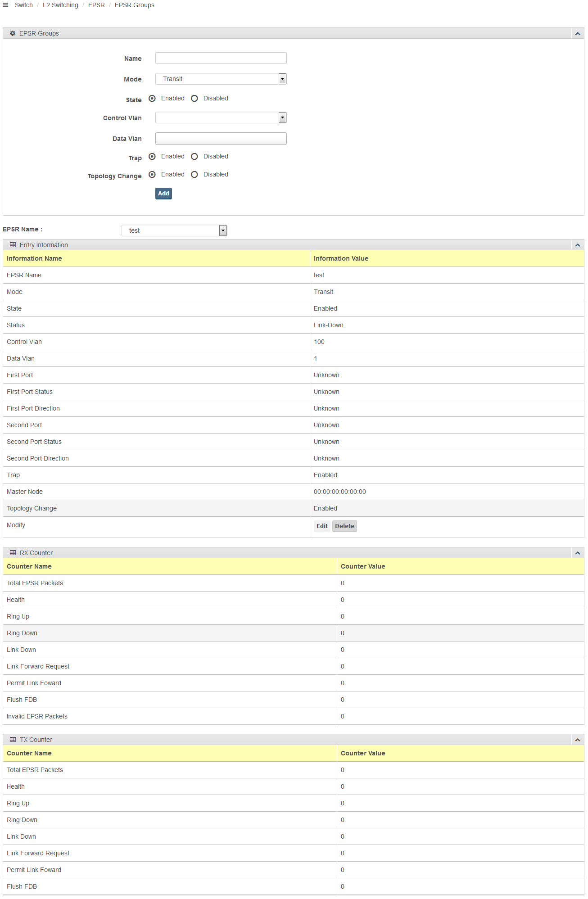Collapse the EPSR Groups panel

pos(578,34)
